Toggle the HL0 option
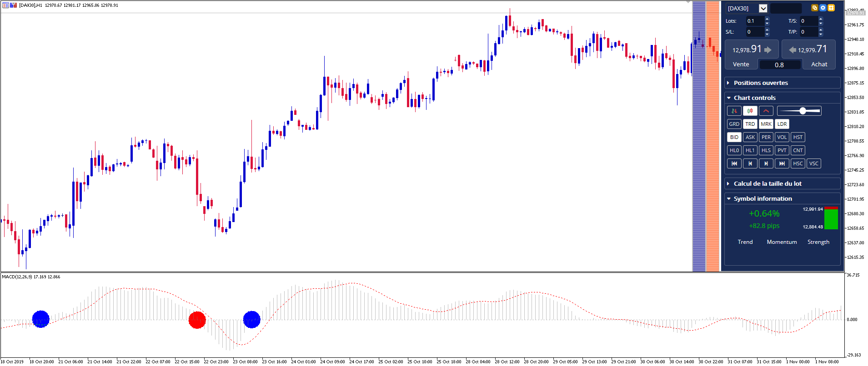This screenshot has height=366, width=868. [734, 150]
